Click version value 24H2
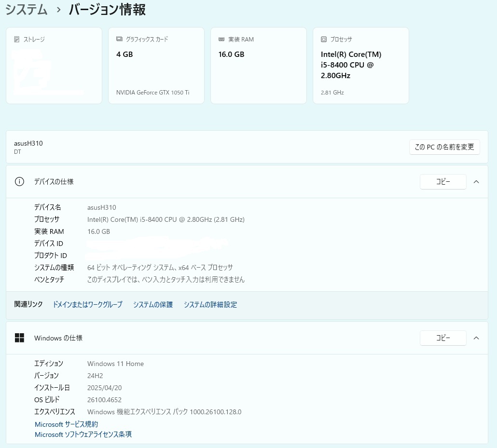The width and height of the screenshot is (497, 448). click(95, 376)
